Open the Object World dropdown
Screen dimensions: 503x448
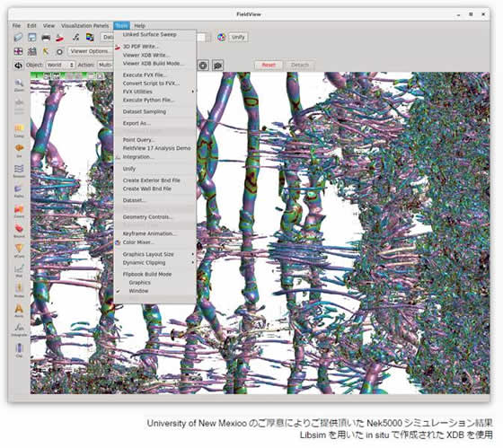tap(60, 66)
